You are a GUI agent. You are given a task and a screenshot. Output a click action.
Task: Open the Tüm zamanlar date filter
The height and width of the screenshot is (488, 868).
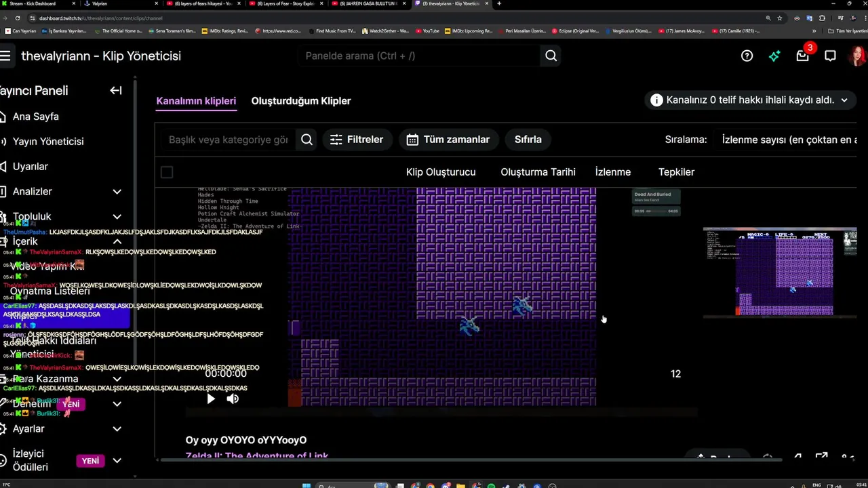pyautogui.click(x=448, y=140)
